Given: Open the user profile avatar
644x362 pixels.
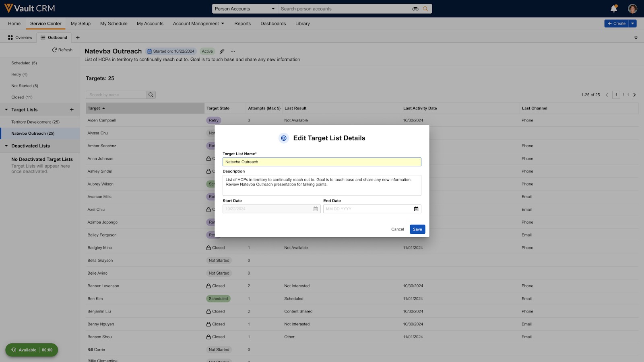Looking at the screenshot, I should pos(632,8).
